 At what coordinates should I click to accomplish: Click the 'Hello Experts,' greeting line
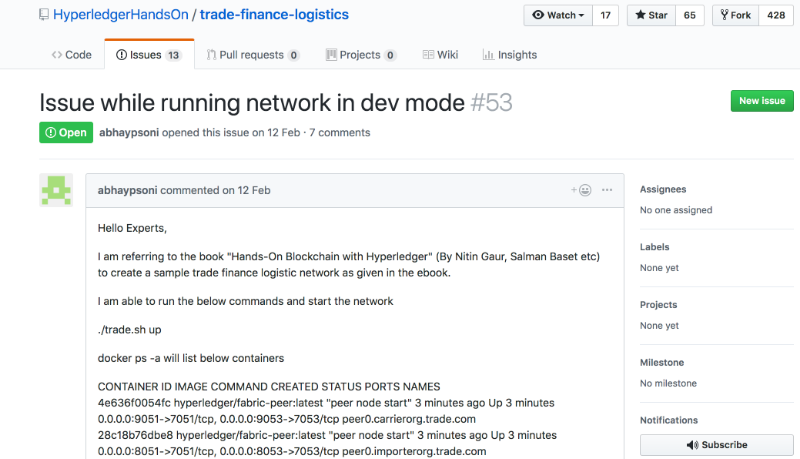pos(132,228)
